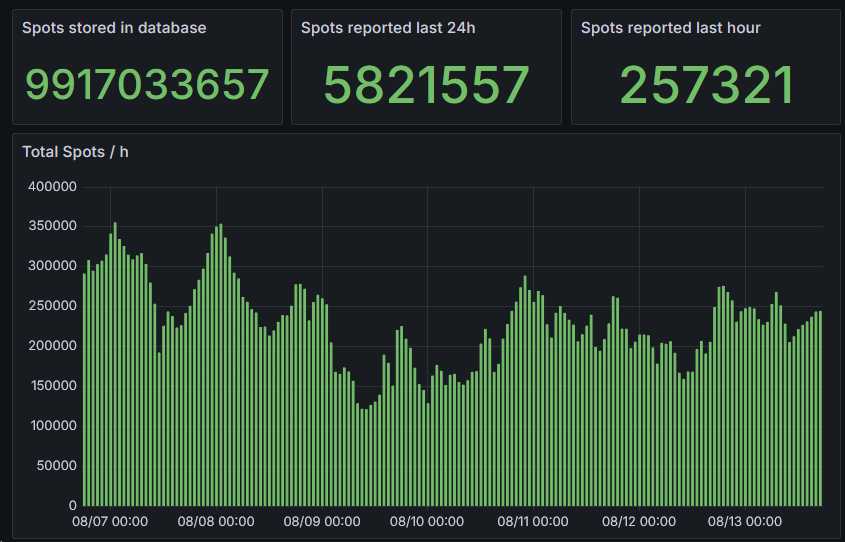Click the 08/11 00:00 x-axis label

pyautogui.click(x=533, y=522)
